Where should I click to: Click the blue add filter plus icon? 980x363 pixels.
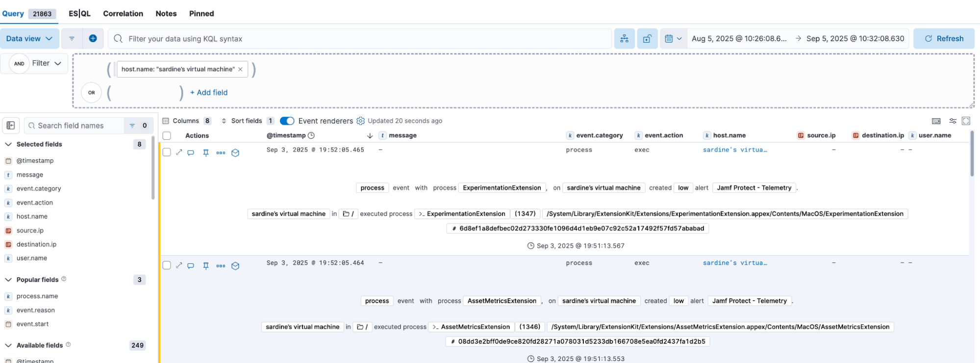pos(93,38)
